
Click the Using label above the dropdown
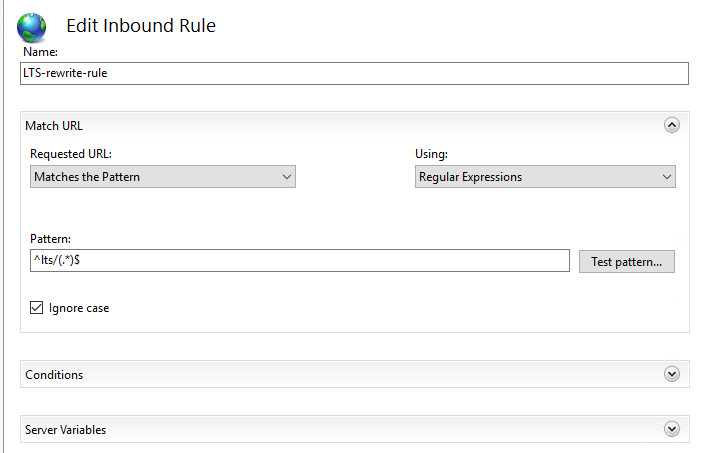click(431, 154)
